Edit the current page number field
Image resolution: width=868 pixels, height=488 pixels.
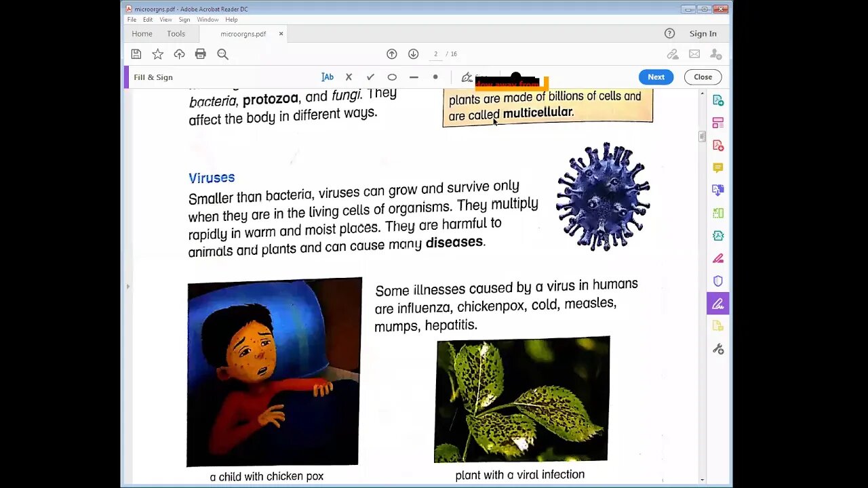click(435, 54)
